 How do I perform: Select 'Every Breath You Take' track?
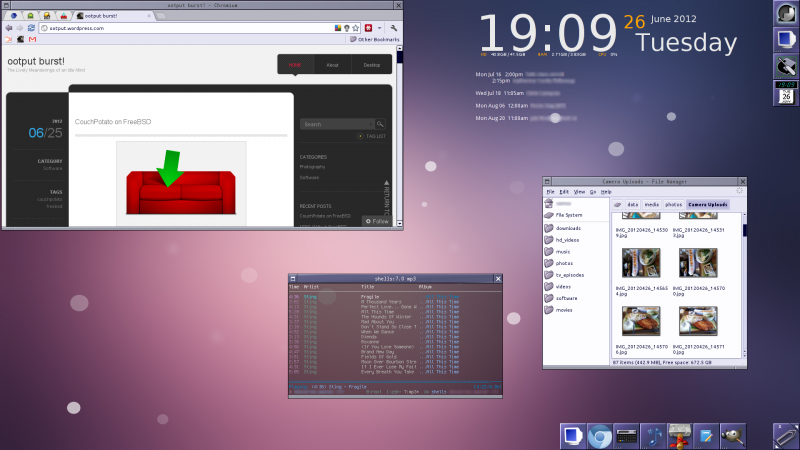(385, 372)
